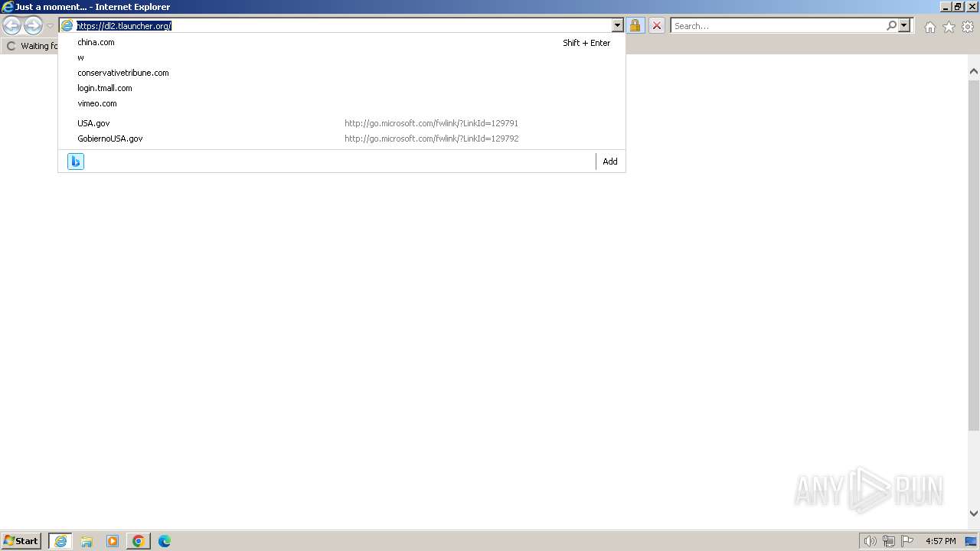The width and height of the screenshot is (980, 551).
Task: Open USA.gov favorite entry
Action: click(341, 123)
